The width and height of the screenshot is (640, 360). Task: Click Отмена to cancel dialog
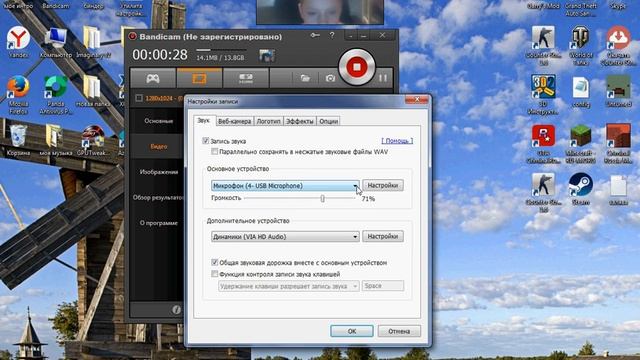[399, 331]
